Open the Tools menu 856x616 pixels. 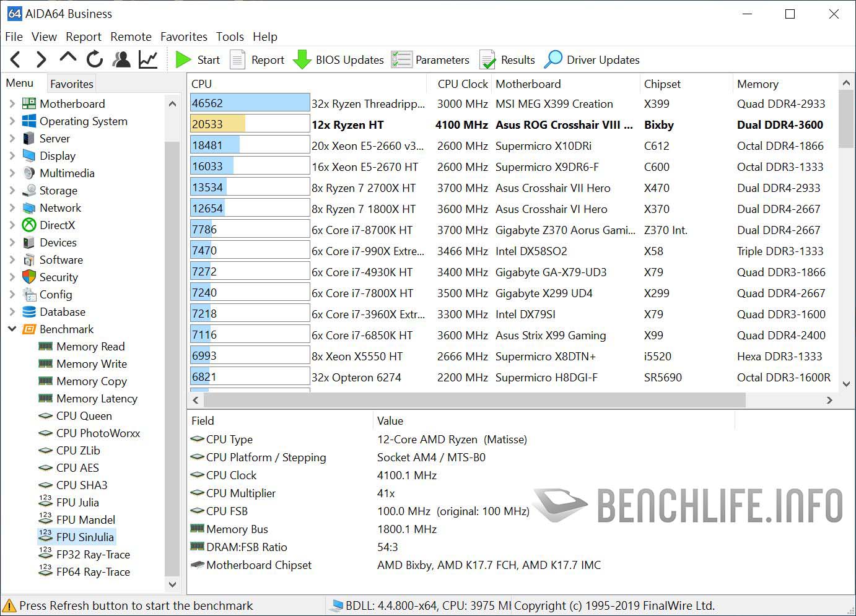(x=230, y=37)
